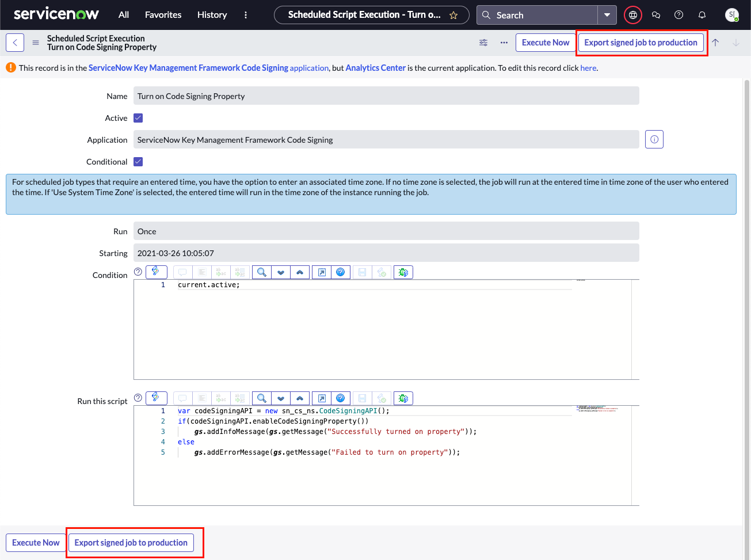Click the Application field
Screen dimensions: 751x560
point(386,140)
